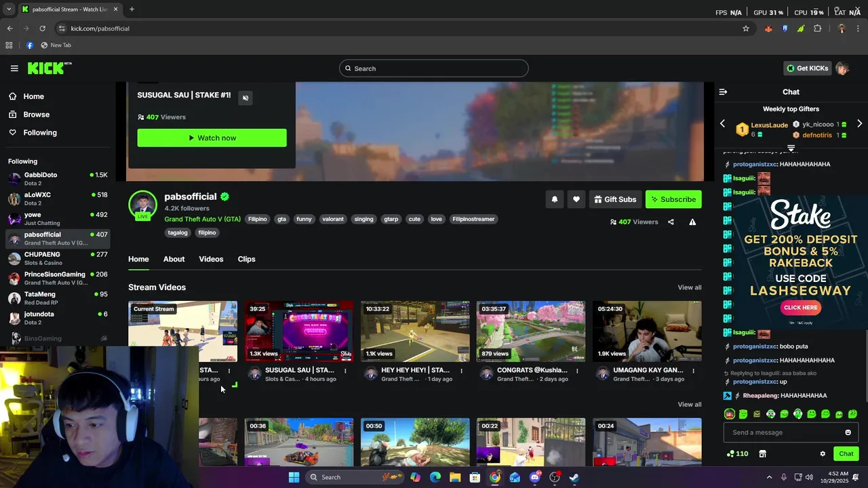Click the Subscribe button
This screenshot has width=868, height=488.
click(x=673, y=199)
